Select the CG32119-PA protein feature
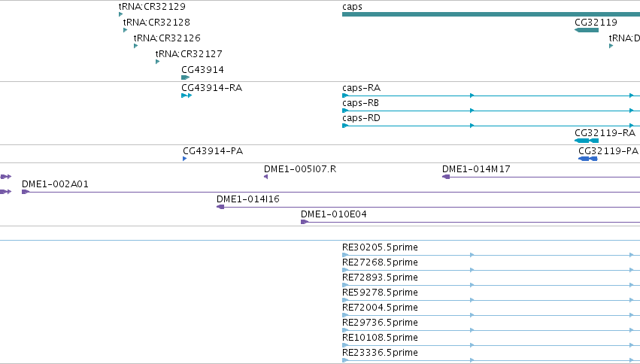Screen dimensions: 640x364 click(588, 159)
